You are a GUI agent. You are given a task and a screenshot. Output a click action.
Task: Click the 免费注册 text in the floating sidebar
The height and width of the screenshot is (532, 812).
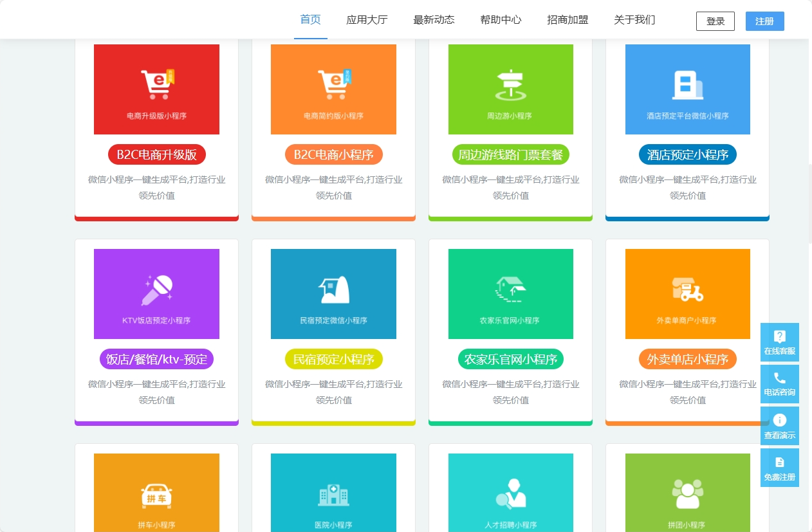(780, 477)
